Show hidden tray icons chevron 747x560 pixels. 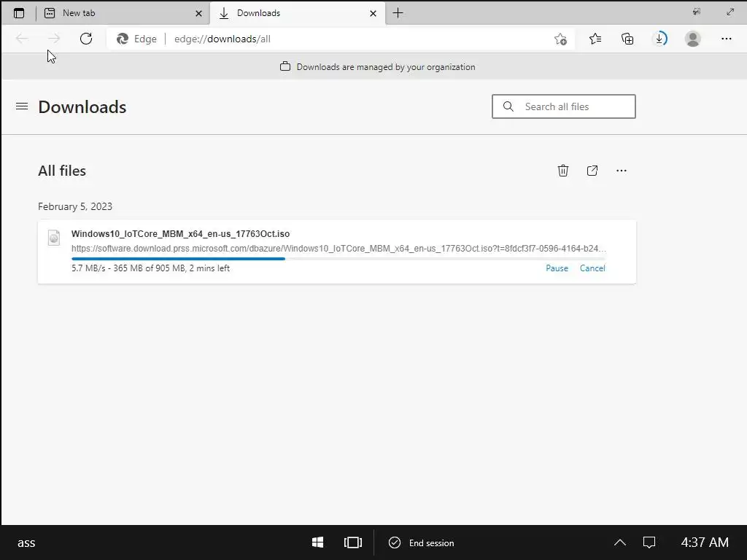coord(620,542)
